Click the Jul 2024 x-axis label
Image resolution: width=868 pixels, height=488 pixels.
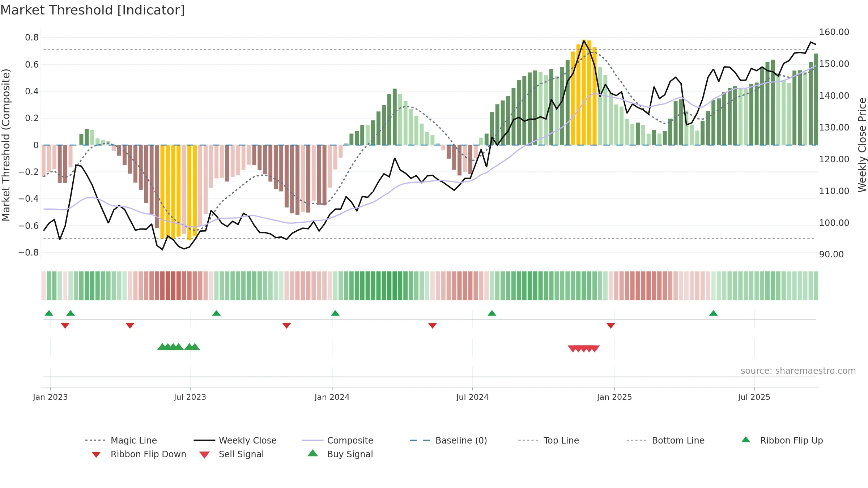coord(472,397)
